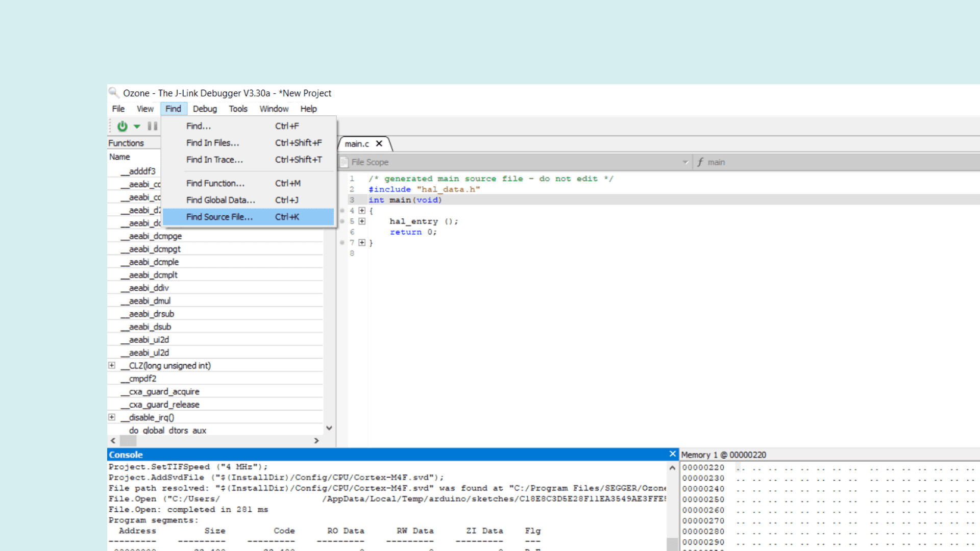Expand the __disable_irq() tree node
This screenshot has width=980, height=551.
[x=112, y=417]
